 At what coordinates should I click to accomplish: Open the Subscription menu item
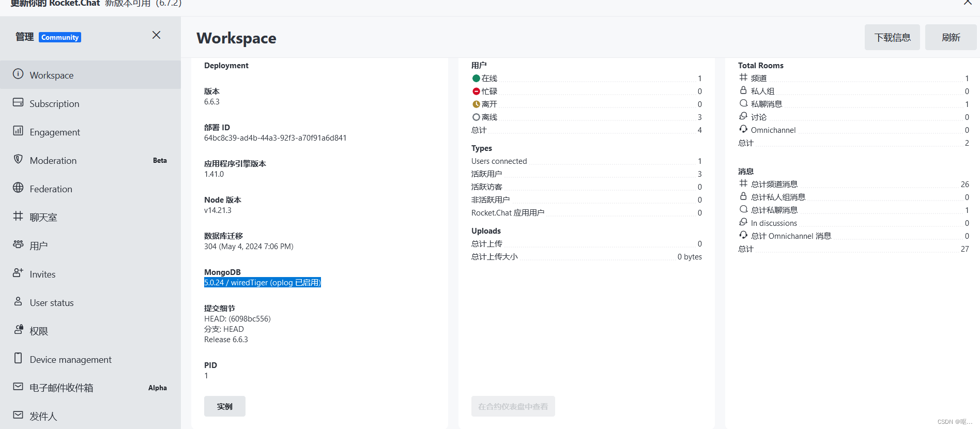(x=90, y=103)
